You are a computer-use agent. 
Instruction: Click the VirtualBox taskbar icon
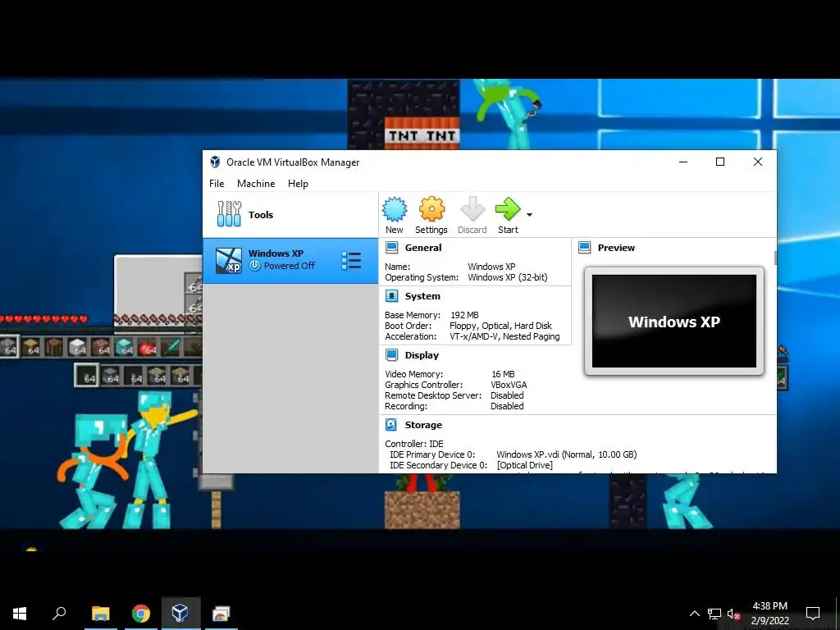click(180, 614)
